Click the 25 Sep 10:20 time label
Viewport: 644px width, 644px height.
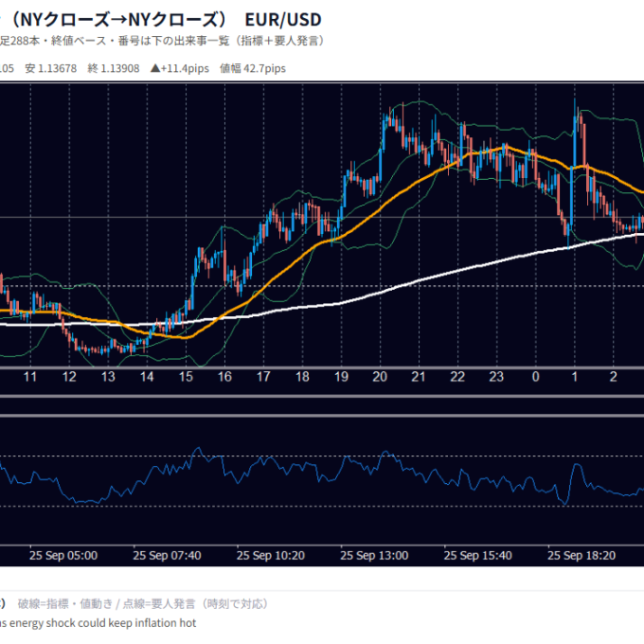coord(270,556)
